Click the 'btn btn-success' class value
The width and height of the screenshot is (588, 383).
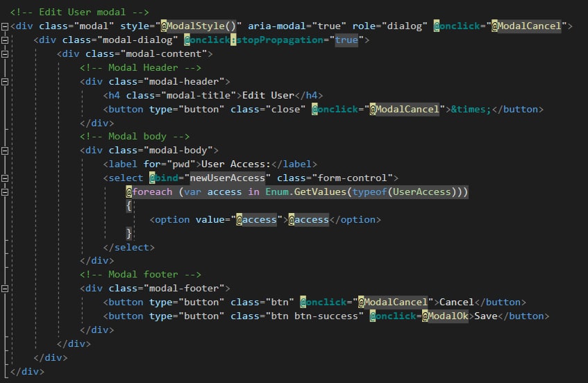tap(314, 316)
